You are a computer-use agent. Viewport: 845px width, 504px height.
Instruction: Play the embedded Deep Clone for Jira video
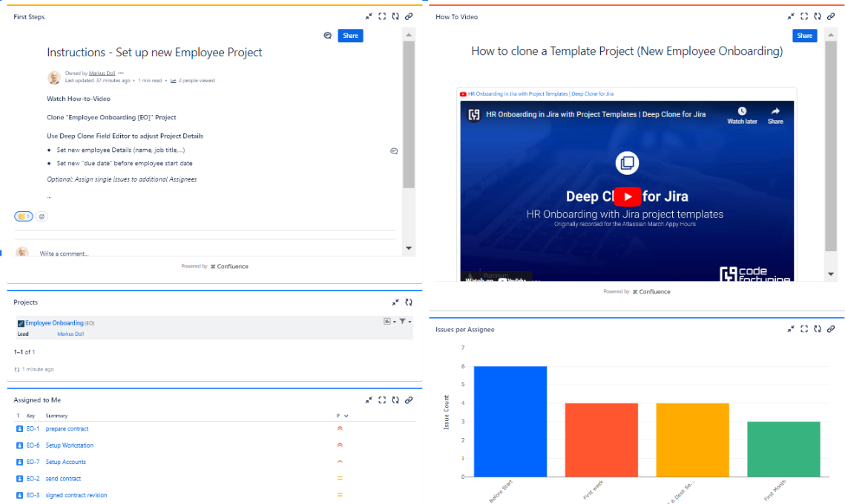627,196
